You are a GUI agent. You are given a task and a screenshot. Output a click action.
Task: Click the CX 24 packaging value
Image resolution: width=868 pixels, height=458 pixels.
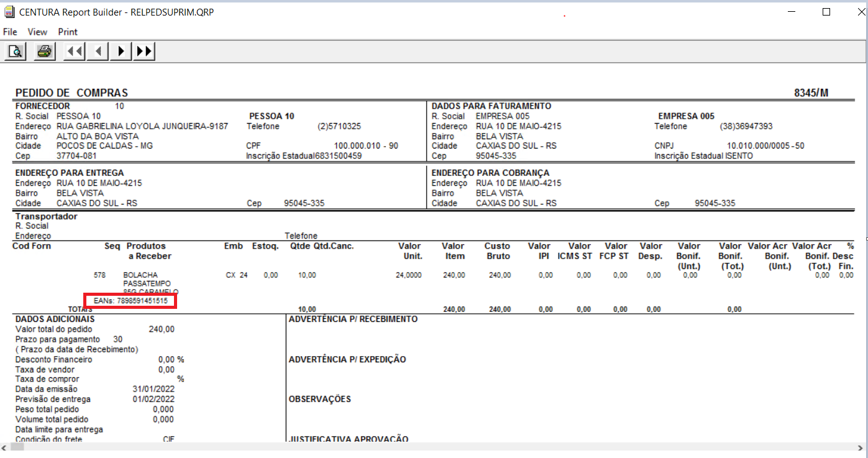pyautogui.click(x=236, y=275)
